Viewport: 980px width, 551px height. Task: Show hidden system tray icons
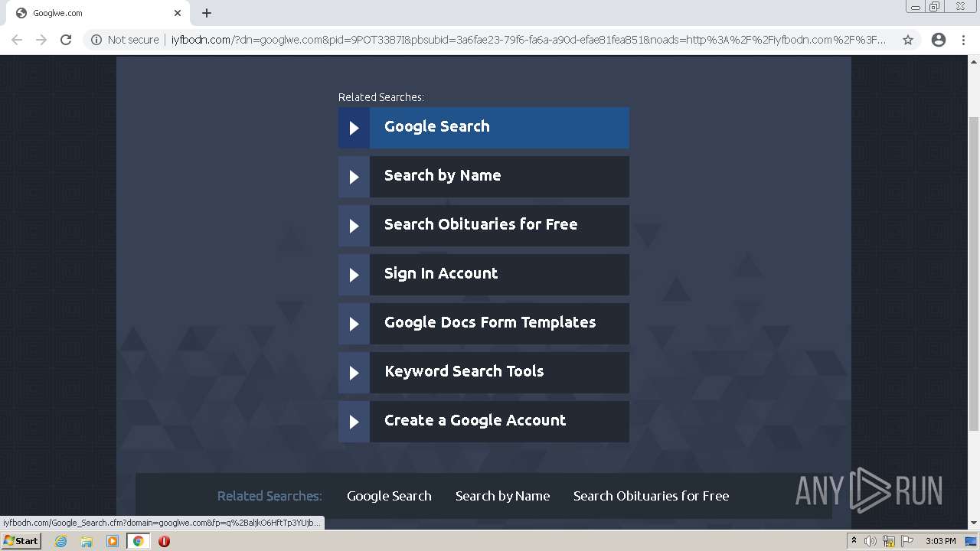point(854,541)
